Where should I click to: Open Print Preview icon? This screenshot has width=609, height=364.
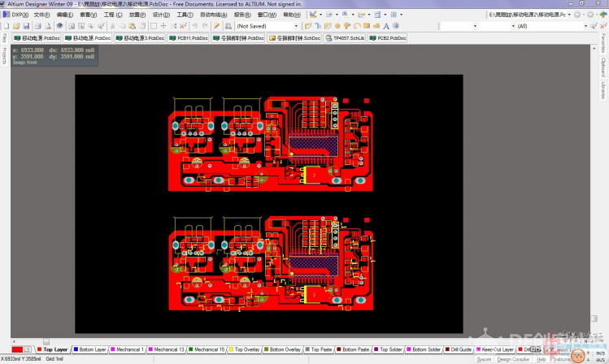tap(48, 26)
